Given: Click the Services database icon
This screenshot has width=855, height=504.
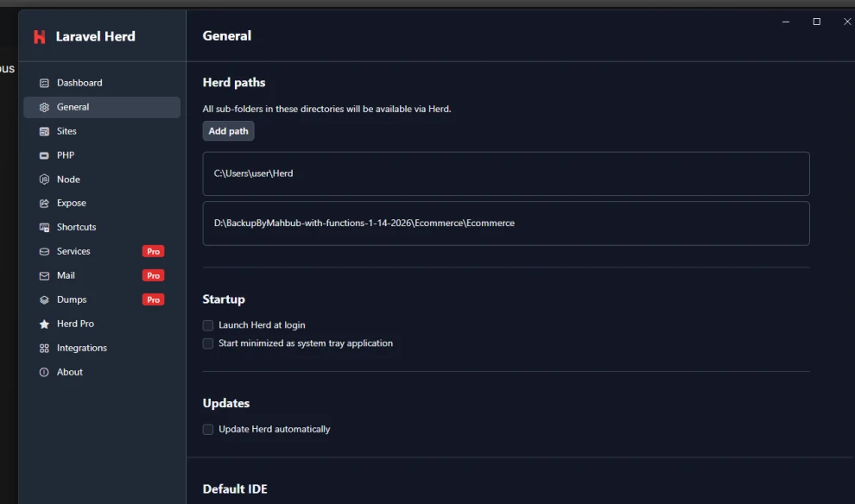Looking at the screenshot, I should [44, 251].
